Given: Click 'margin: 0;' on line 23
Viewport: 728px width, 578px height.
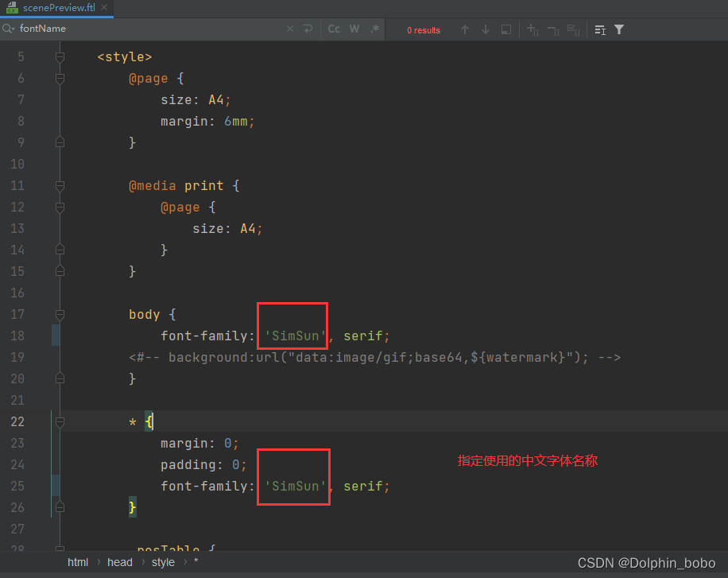Looking at the screenshot, I should point(199,444).
